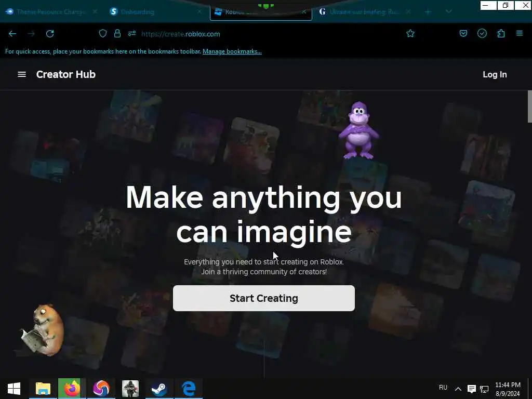Click the purple gorilla desktop character
The image size is (532, 399).
tap(358, 130)
